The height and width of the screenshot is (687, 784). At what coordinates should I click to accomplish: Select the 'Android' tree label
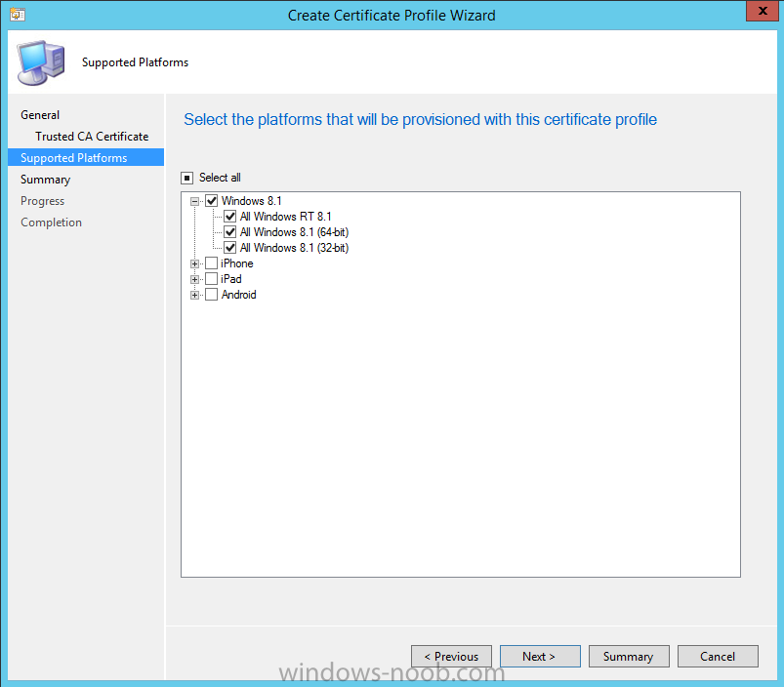[x=238, y=295]
